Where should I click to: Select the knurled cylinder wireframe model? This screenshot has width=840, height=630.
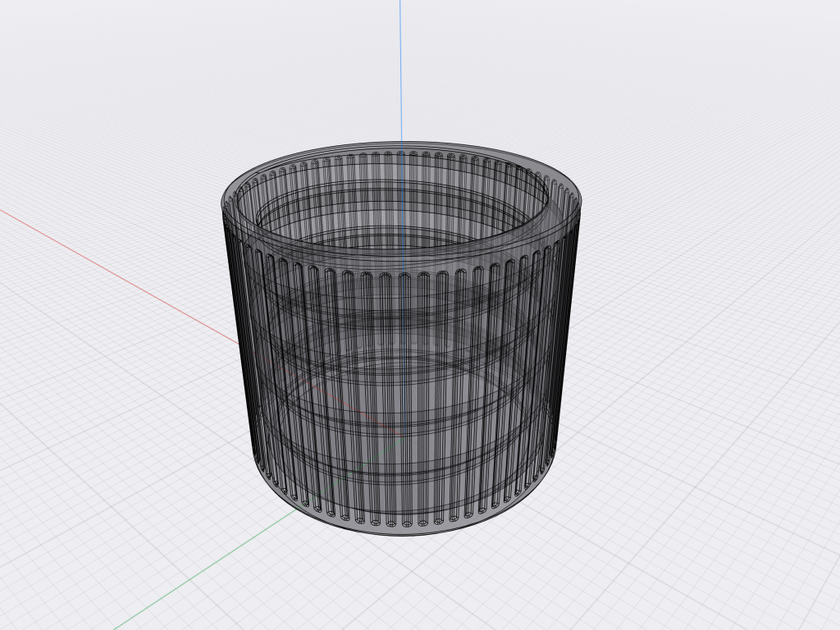click(x=402, y=339)
